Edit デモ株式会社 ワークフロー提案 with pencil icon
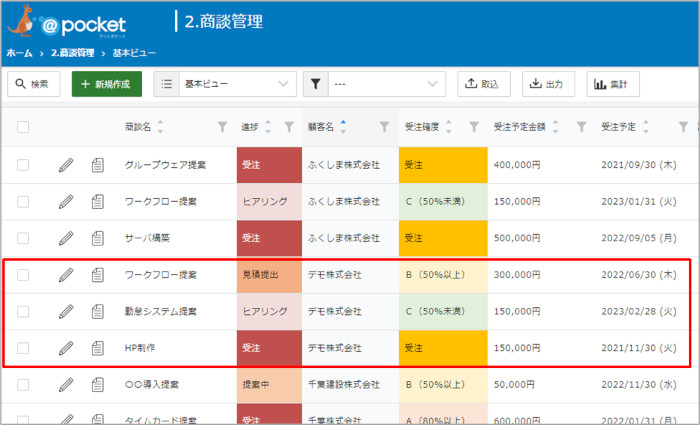The height and width of the screenshot is (425, 700). [66, 275]
